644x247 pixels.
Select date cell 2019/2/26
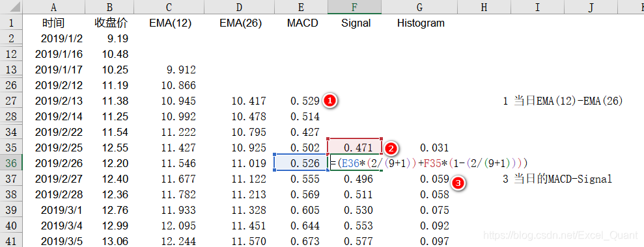54,163
